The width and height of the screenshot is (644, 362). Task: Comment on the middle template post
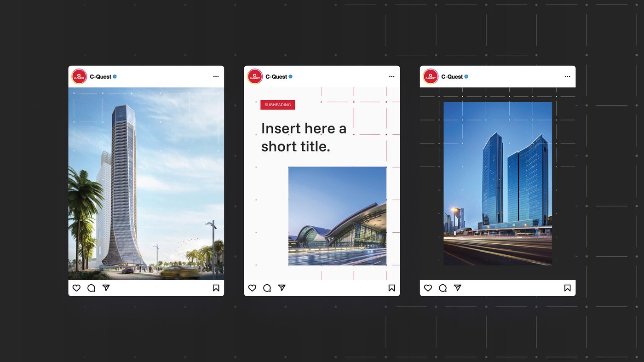(267, 287)
